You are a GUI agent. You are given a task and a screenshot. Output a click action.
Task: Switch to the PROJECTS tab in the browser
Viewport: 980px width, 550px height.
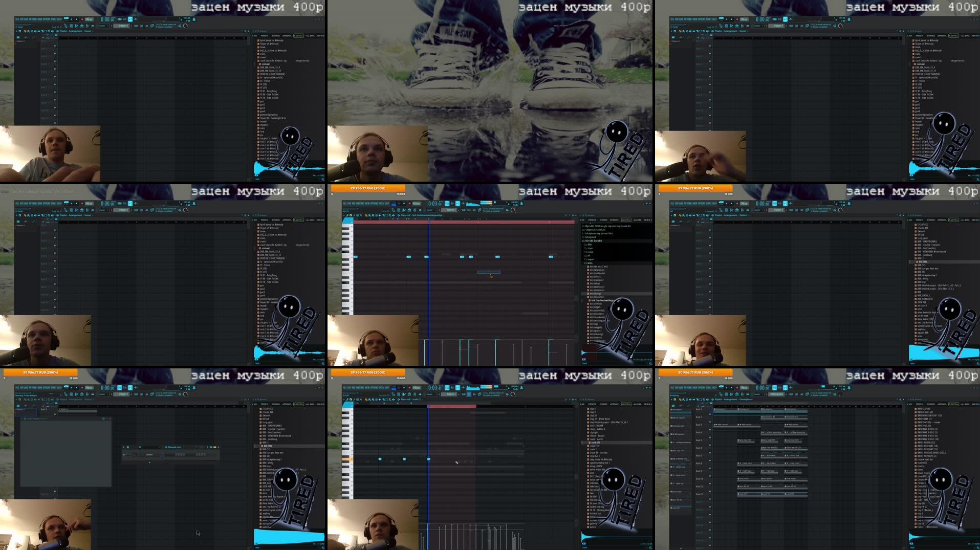pyautogui.click(x=592, y=220)
